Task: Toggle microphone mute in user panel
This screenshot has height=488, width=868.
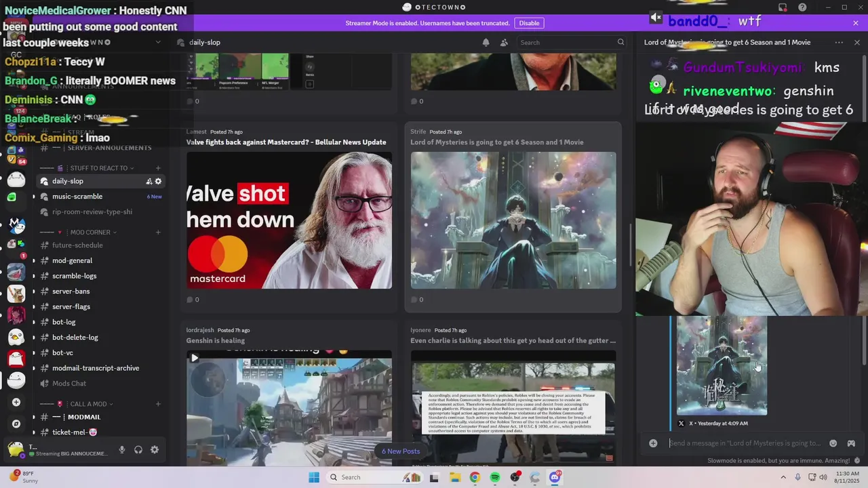Action: pos(122,449)
